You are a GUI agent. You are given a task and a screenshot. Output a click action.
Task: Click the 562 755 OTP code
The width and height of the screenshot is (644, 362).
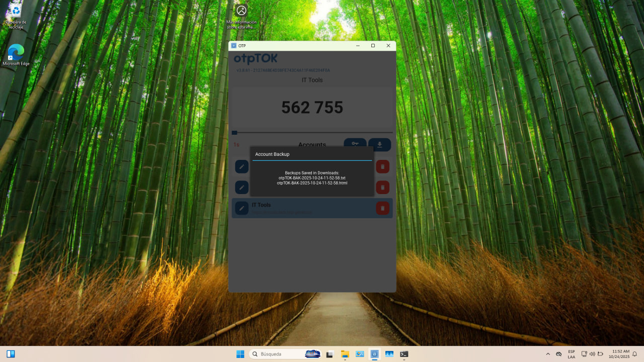pos(312,108)
